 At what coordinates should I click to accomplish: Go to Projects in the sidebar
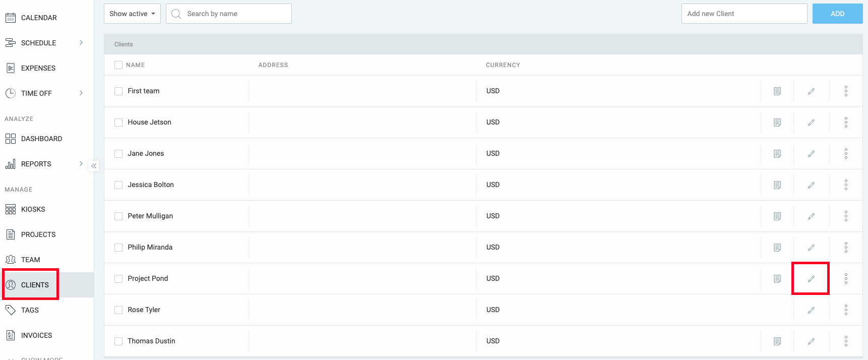(38, 234)
